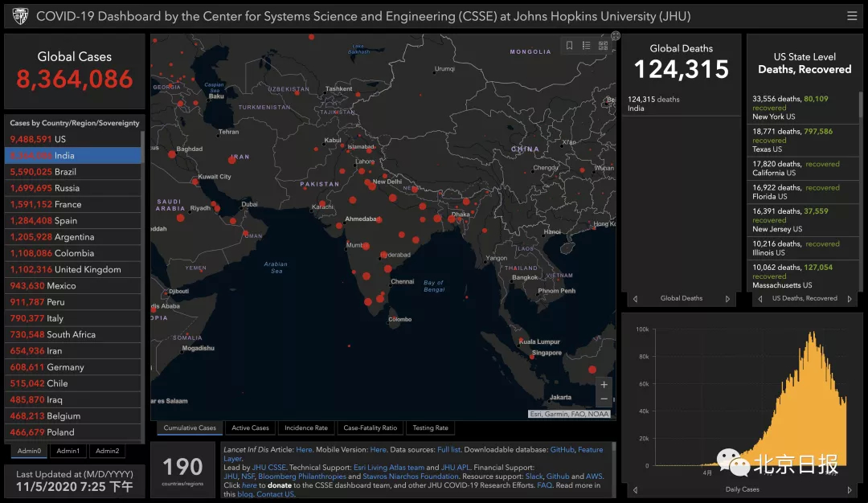Screen dimensions: 868x503
Task: Open Bloomberg Philanthropies link
Action: pyautogui.click(x=301, y=476)
